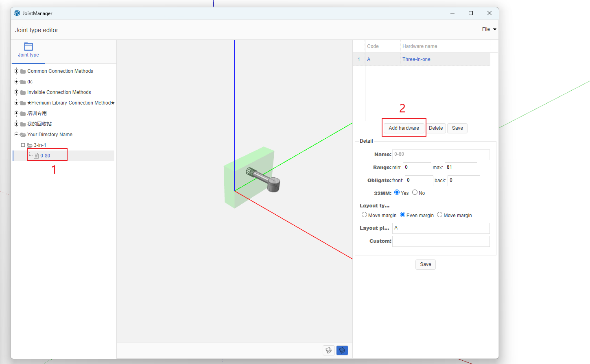Click the Add hardware button

(x=404, y=128)
